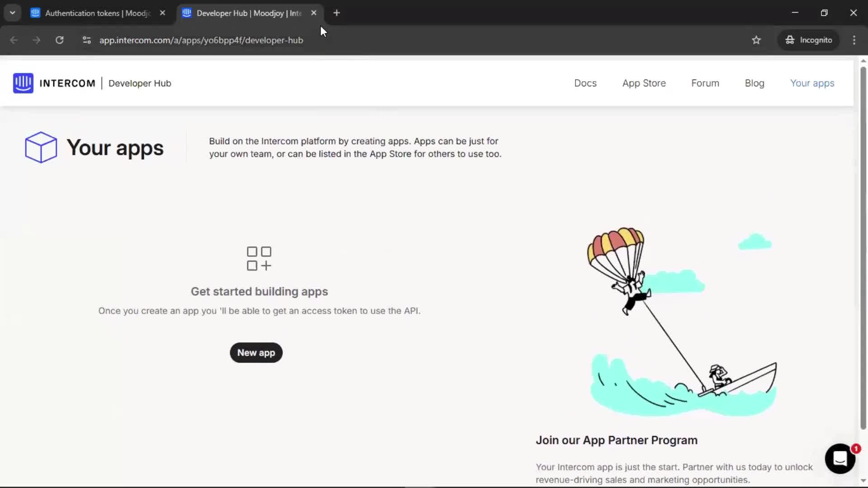Open the Intercom Messenger chat bubble

(x=840, y=459)
